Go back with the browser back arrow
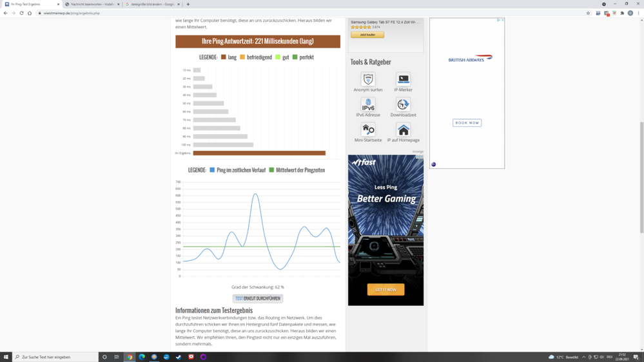The image size is (644, 362). (5, 13)
